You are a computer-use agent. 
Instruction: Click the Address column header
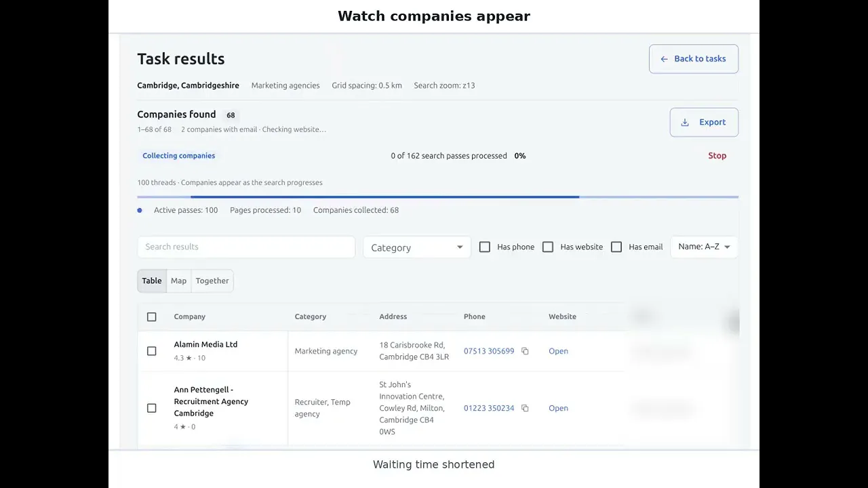point(393,317)
